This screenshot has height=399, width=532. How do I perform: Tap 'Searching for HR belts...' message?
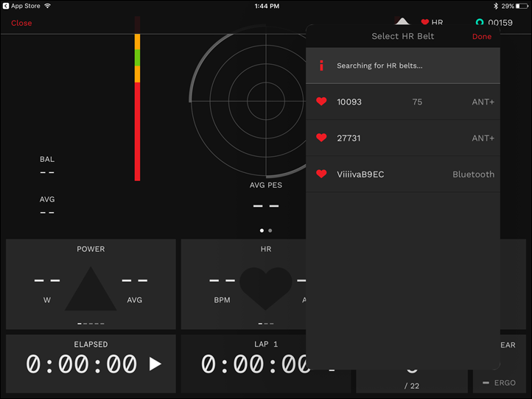pyautogui.click(x=379, y=66)
